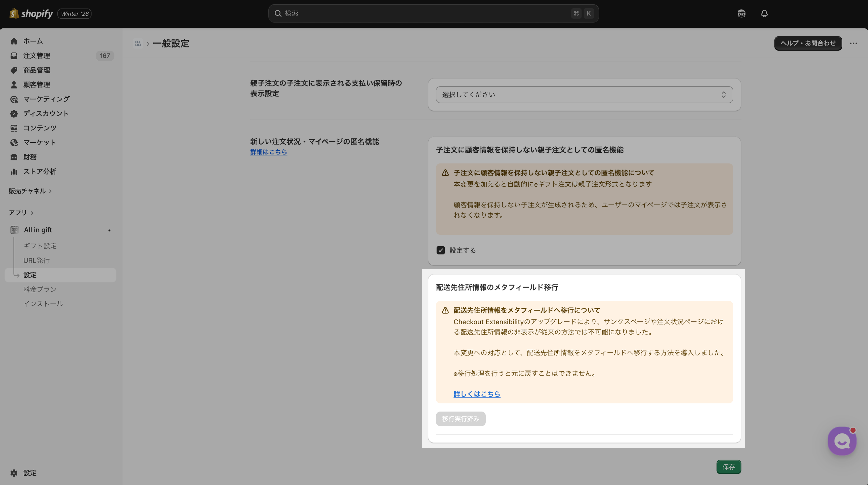Open ストア分析 analytics in the sidebar
The height and width of the screenshot is (485, 868).
[x=39, y=172]
